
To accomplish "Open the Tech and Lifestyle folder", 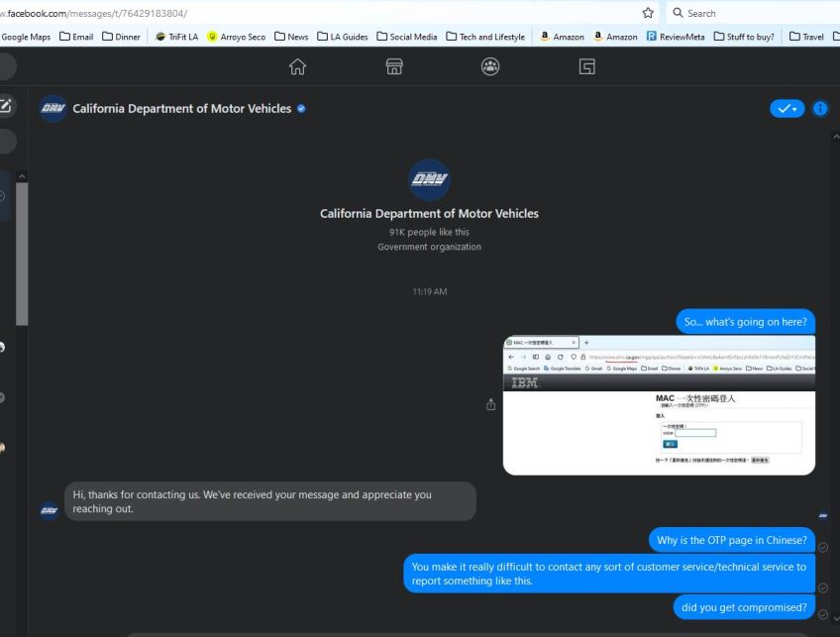I will click(x=486, y=37).
